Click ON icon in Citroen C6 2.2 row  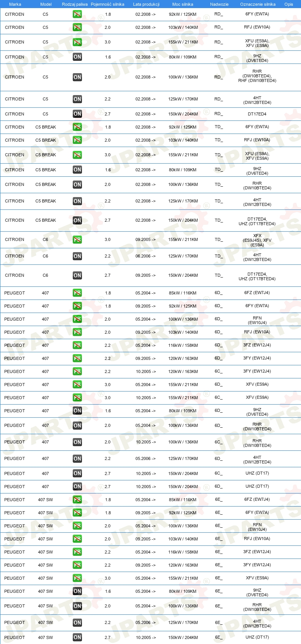click(x=77, y=256)
